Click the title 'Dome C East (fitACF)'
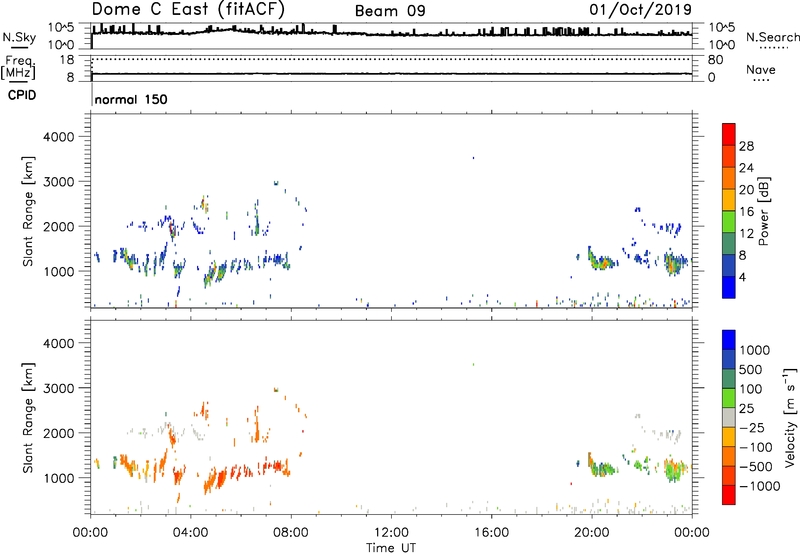The height and width of the screenshot is (554, 800). click(x=188, y=9)
